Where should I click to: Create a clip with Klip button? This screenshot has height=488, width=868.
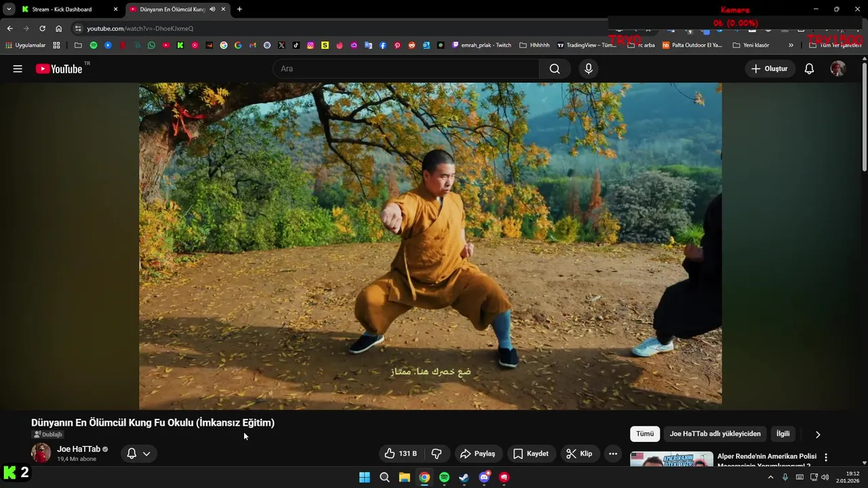[x=580, y=453]
